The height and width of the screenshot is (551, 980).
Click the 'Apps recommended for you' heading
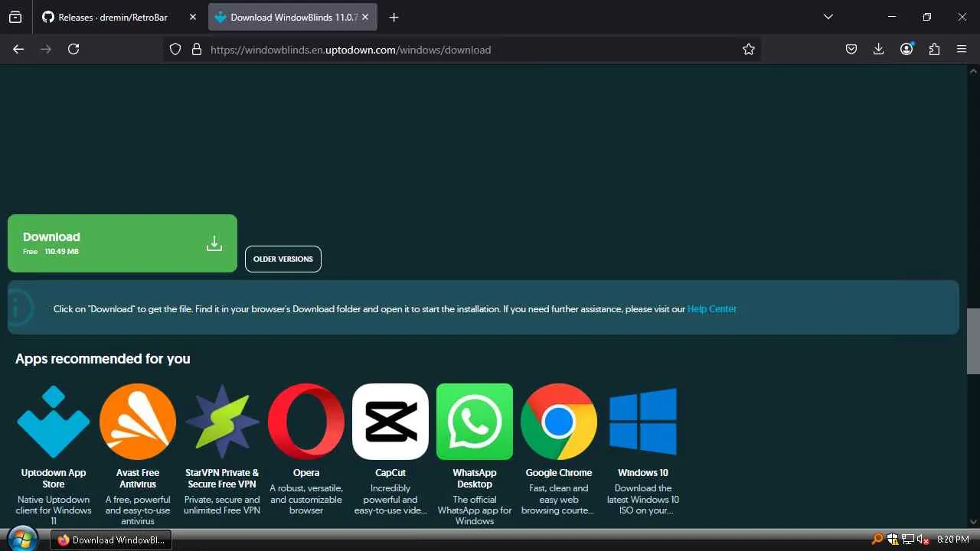tap(103, 359)
